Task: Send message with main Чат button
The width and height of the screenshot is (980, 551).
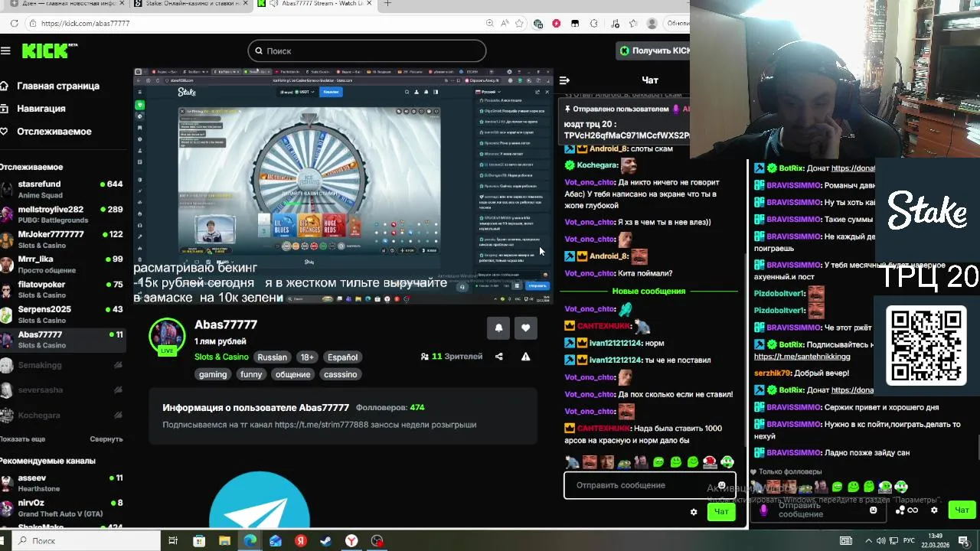Action: point(721,512)
